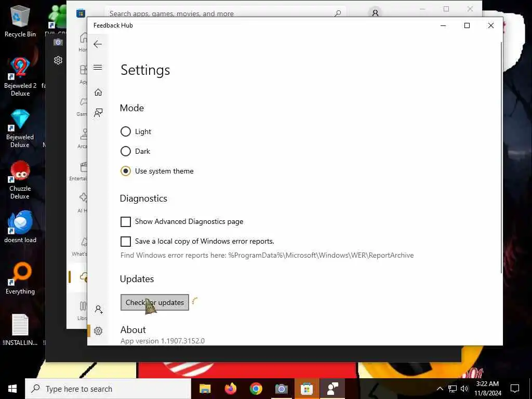Screen dimensions: 532x399
Task: Enable Save a local copy of error reports
Action: click(126, 241)
